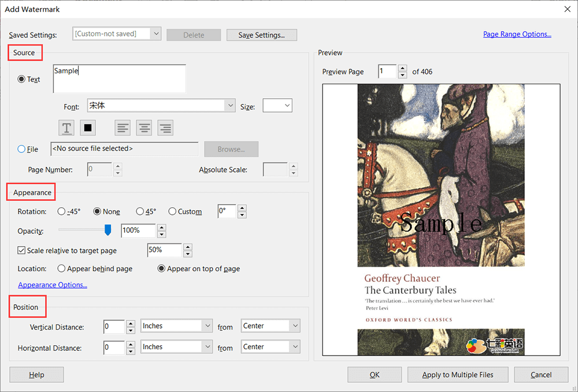Viewport: 578px width, 392px height.
Task: Align watermark text to the left
Action: (x=123, y=128)
